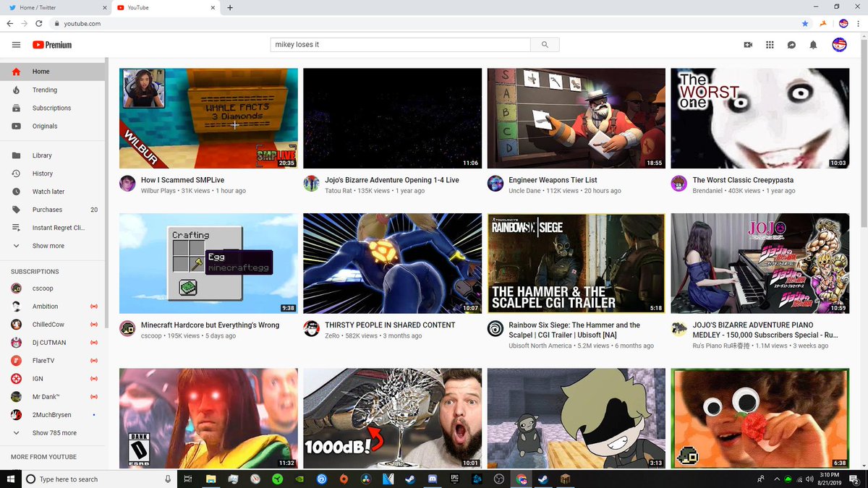The image size is (868, 488).
Task: Open Dj CUTMAN subscription channel
Action: pyautogui.click(x=52, y=343)
